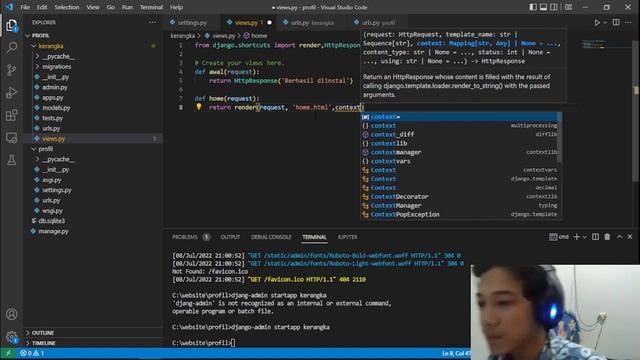The height and width of the screenshot is (360, 640).
Task: Maximize the panel size chevron
Action: (x=619, y=237)
